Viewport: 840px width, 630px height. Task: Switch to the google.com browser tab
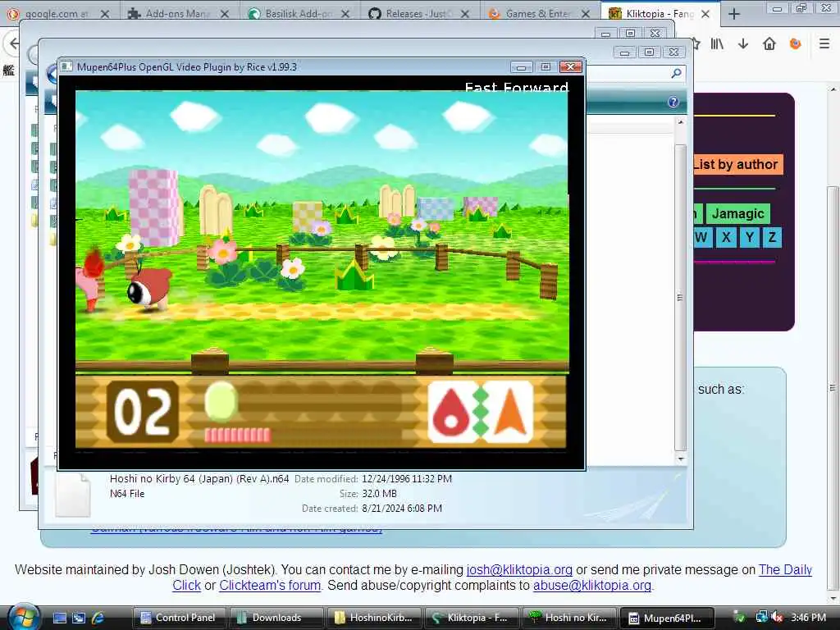click(x=57, y=13)
